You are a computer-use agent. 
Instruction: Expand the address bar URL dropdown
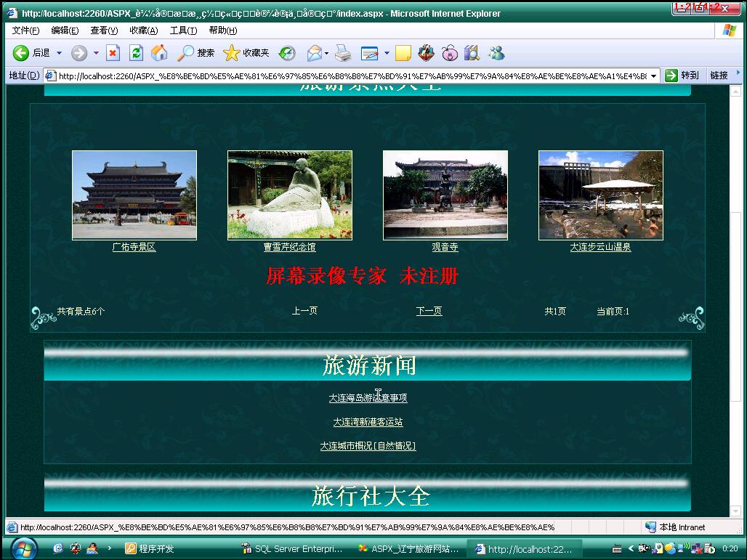coord(654,76)
